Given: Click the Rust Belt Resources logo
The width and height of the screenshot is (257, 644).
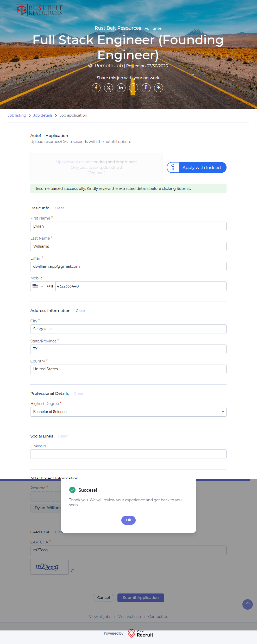Looking at the screenshot, I should tap(39, 10).
